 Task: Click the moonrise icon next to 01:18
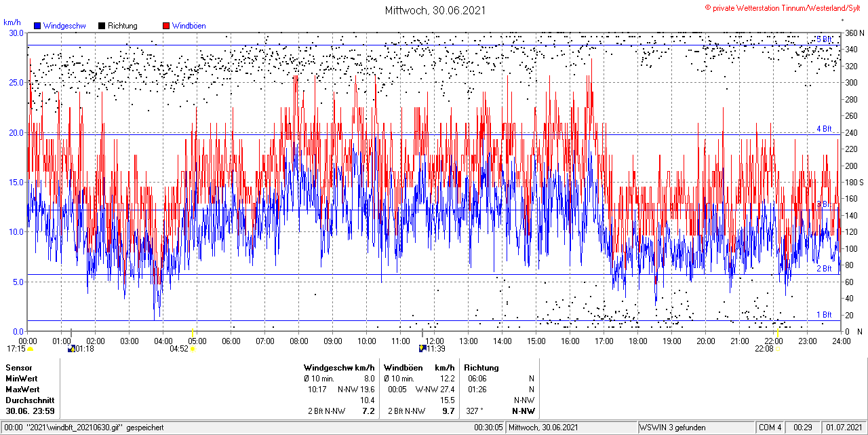tap(72, 349)
